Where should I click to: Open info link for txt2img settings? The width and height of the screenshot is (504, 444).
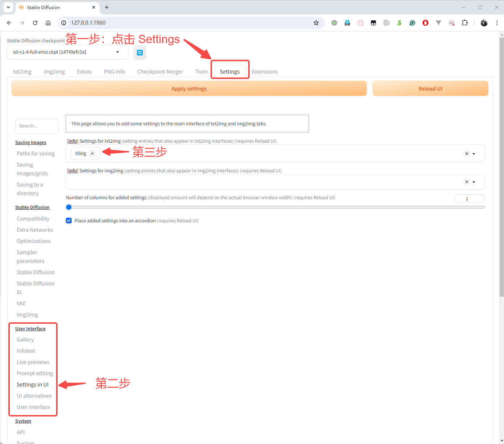tap(73, 141)
